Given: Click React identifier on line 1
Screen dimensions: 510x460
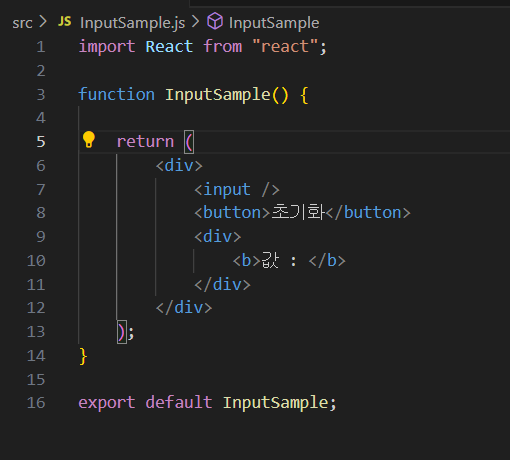Looking at the screenshot, I should coord(169,46).
